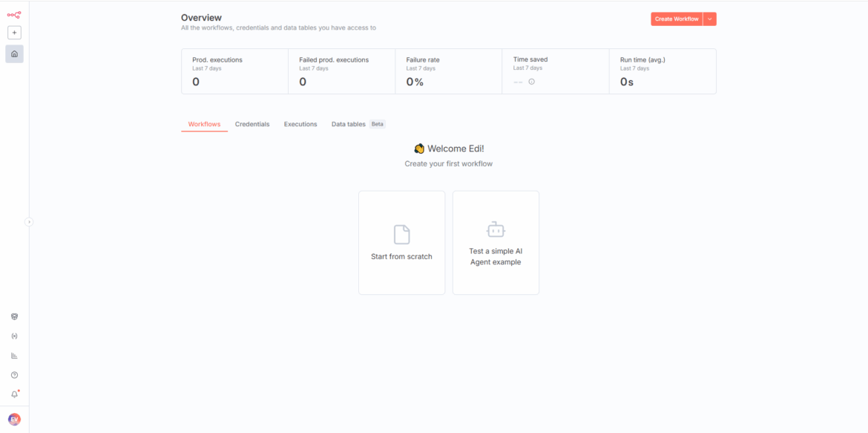This screenshot has height=433, width=868.
Task: Open the Insights chart icon
Action: point(14,356)
